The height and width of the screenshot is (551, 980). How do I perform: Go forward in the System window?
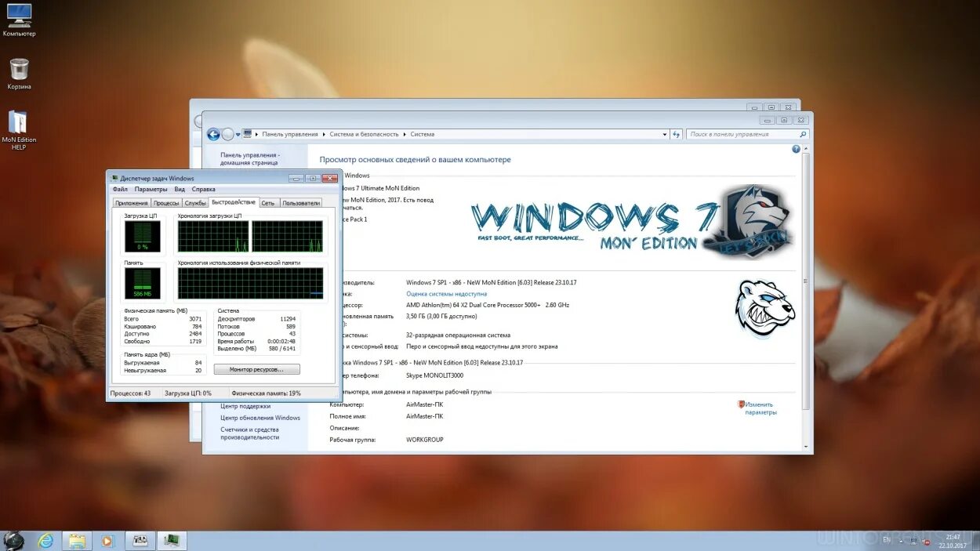[x=227, y=134]
